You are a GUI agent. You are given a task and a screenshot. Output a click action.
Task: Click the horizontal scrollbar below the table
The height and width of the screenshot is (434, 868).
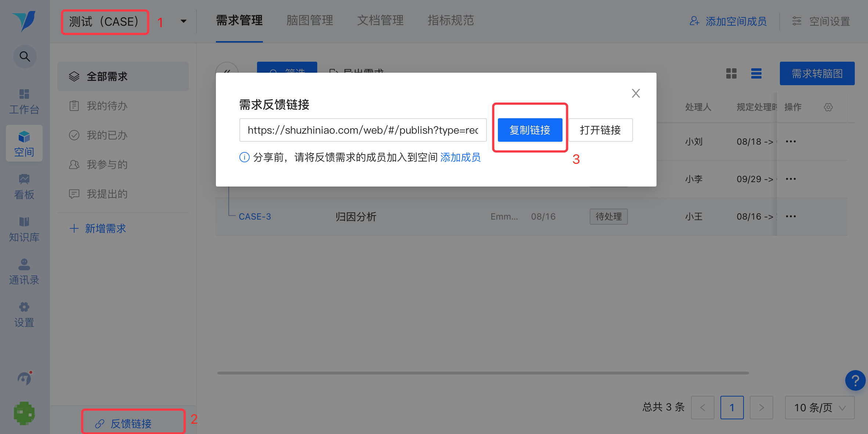pyautogui.click(x=483, y=373)
